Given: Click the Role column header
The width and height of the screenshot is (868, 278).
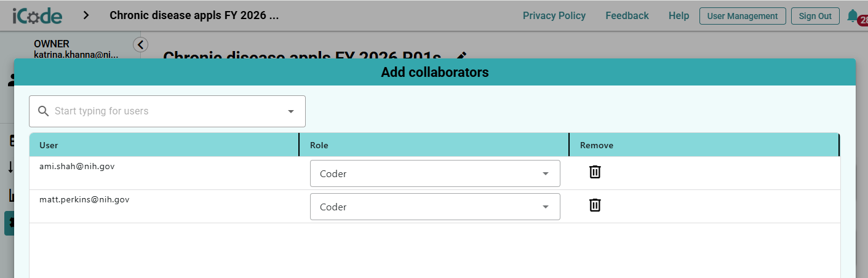Looking at the screenshot, I should [x=319, y=145].
